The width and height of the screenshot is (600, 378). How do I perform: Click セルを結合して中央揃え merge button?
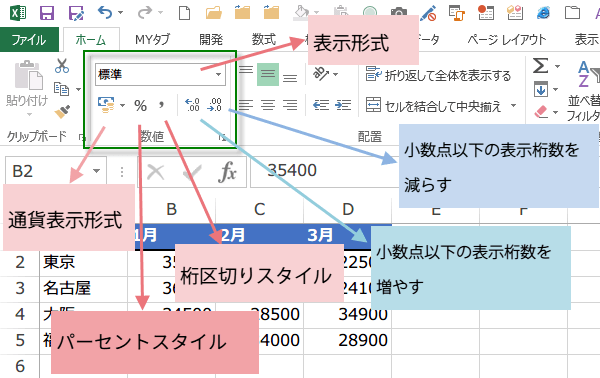[x=434, y=105]
